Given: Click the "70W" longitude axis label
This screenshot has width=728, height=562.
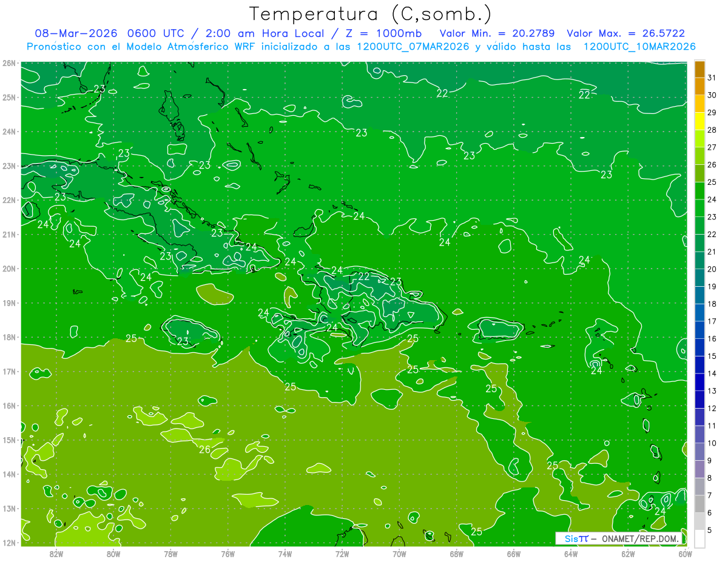Looking at the screenshot, I should point(399,554).
